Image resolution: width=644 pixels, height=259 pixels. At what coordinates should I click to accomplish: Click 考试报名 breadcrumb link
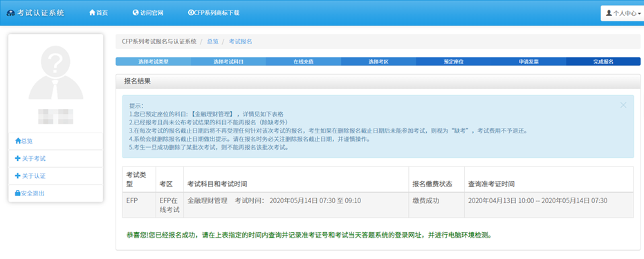(x=240, y=41)
